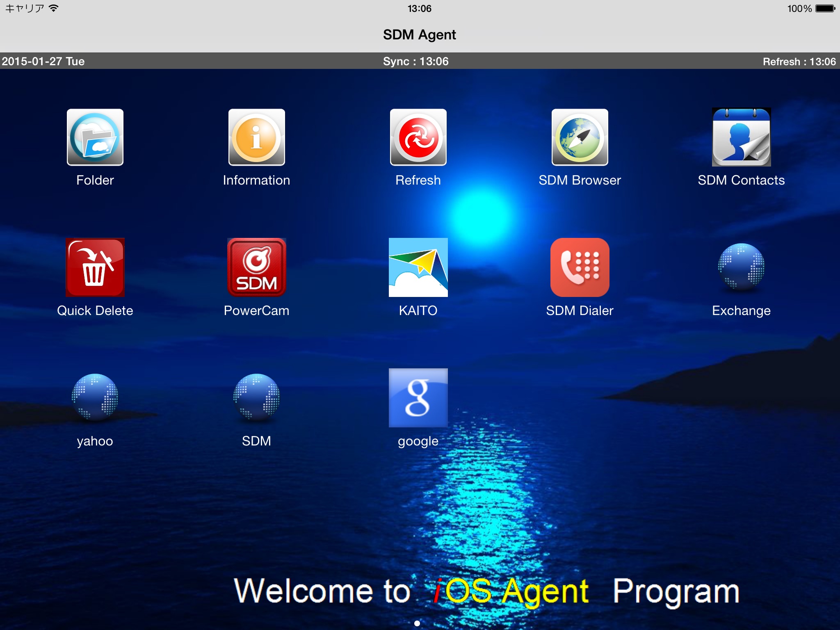Tap the '2015-01-27 Tue' date text

tap(43, 62)
